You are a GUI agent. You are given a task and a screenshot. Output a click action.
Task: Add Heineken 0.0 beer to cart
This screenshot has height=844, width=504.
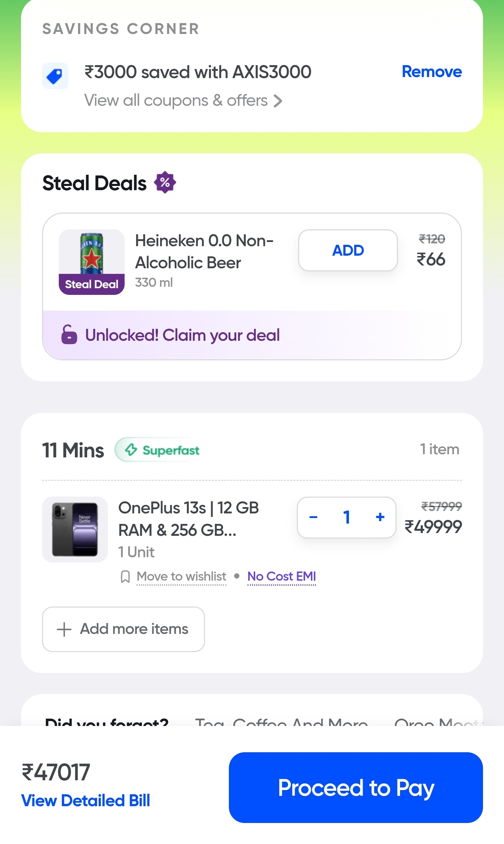(x=348, y=250)
